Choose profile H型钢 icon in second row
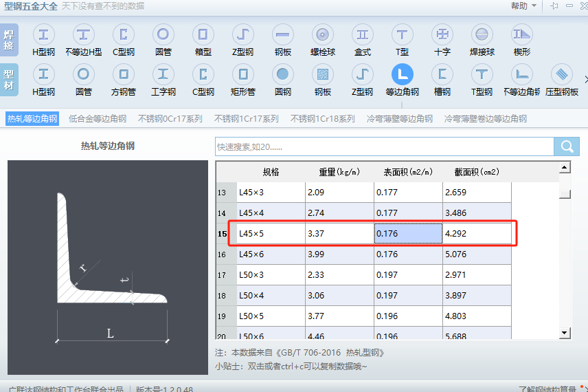Screen dimensions: 588x392 pyautogui.click(x=43, y=74)
